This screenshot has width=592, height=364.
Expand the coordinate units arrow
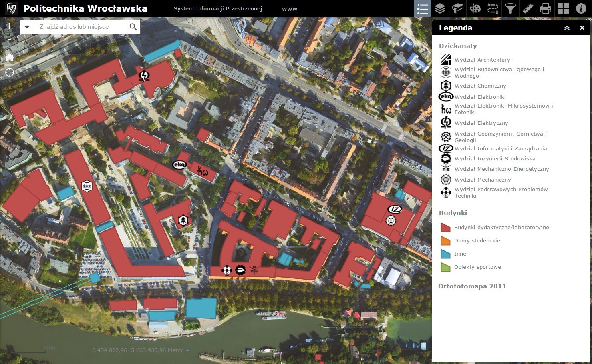tap(188, 350)
